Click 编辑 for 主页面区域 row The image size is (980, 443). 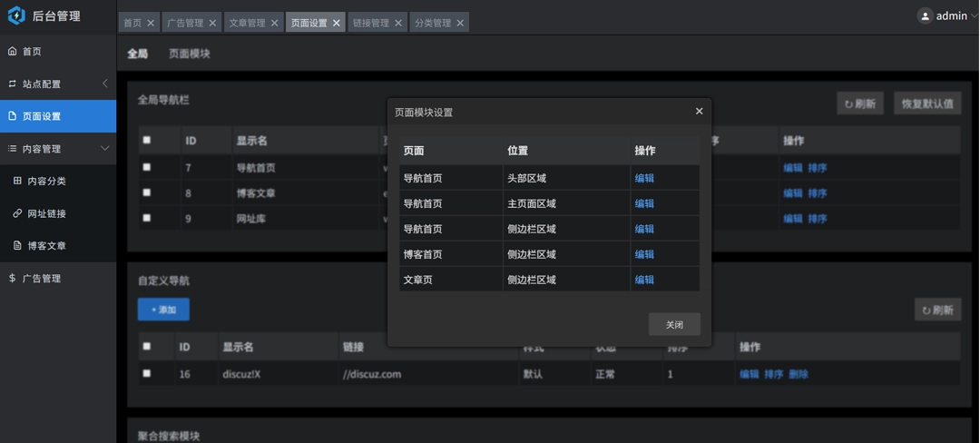pyautogui.click(x=644, y=204)
